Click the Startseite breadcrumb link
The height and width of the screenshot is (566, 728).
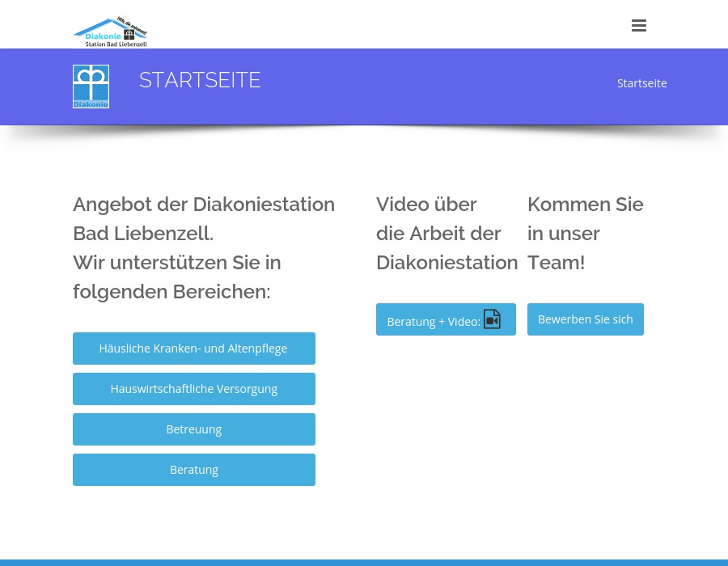point(641,82)
